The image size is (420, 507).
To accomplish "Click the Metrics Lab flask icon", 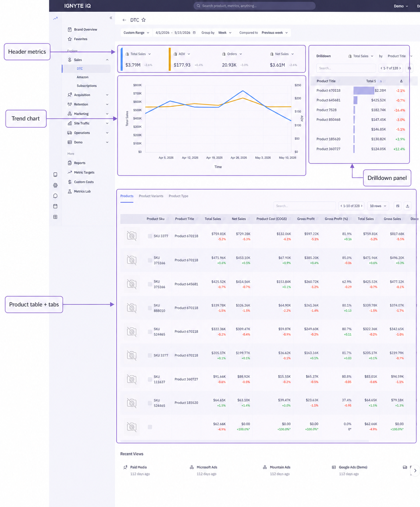I will click(x=70, y=191).
